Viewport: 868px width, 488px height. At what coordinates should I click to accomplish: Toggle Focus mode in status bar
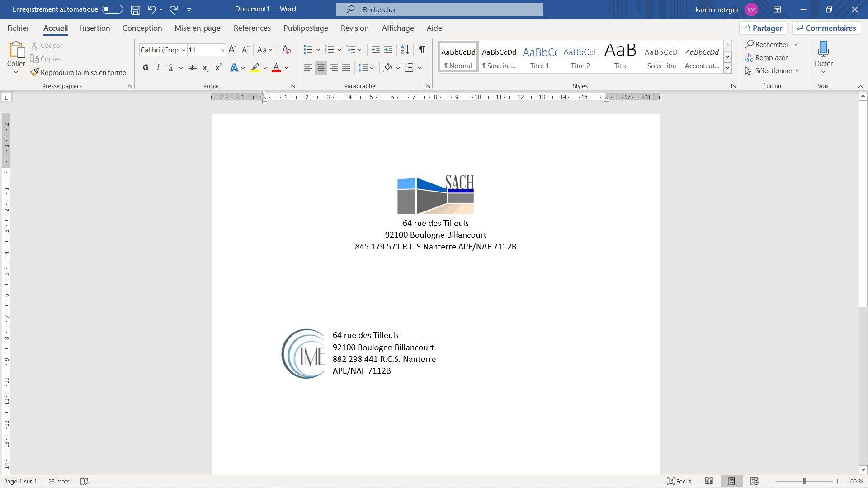click(679, 481)
